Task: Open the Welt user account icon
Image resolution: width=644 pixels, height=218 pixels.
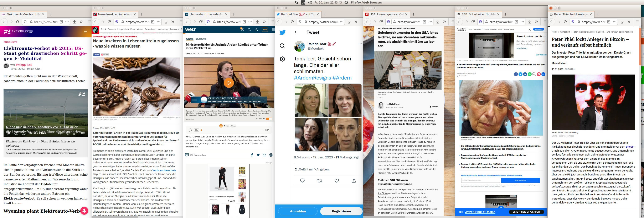Action: click(x=256, y=30)
